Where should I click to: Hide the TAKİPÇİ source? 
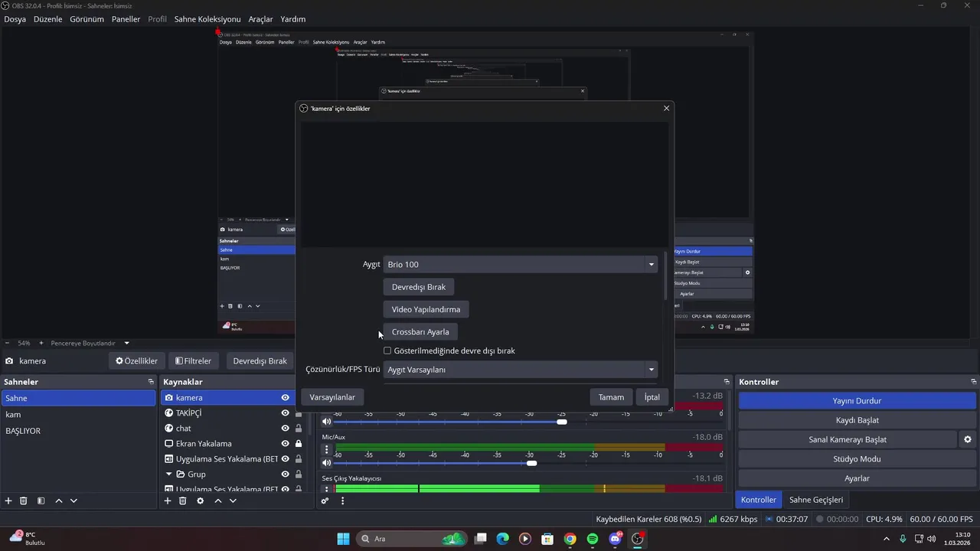coord(285,412)
